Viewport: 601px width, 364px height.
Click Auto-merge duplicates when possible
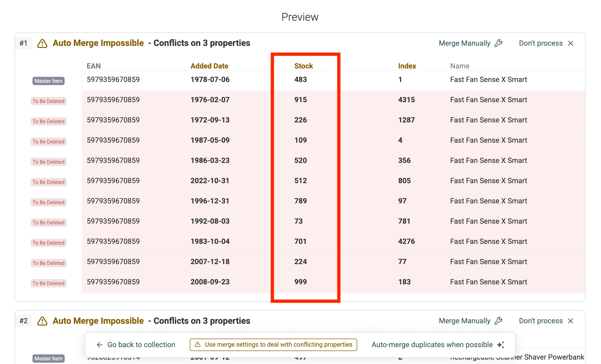[x=438, y=345]
